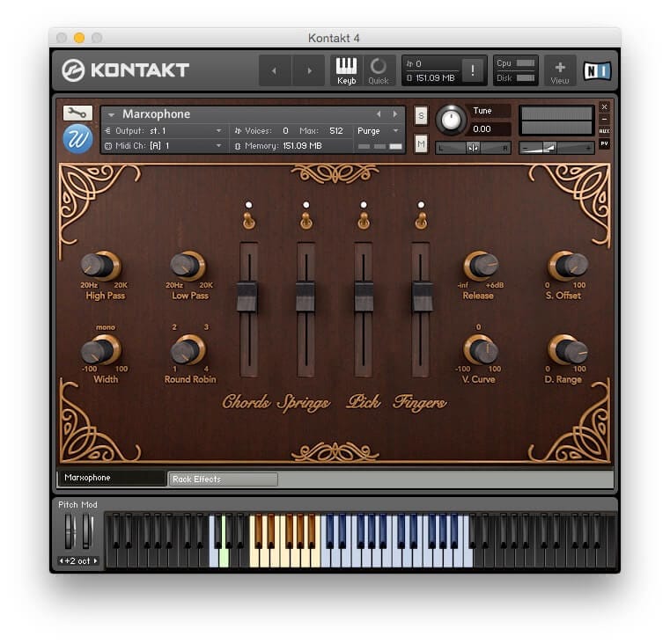Open the Output st. 1 dropdown
Image resolution: width=670 pixels, height=644 pixels.
164,131
